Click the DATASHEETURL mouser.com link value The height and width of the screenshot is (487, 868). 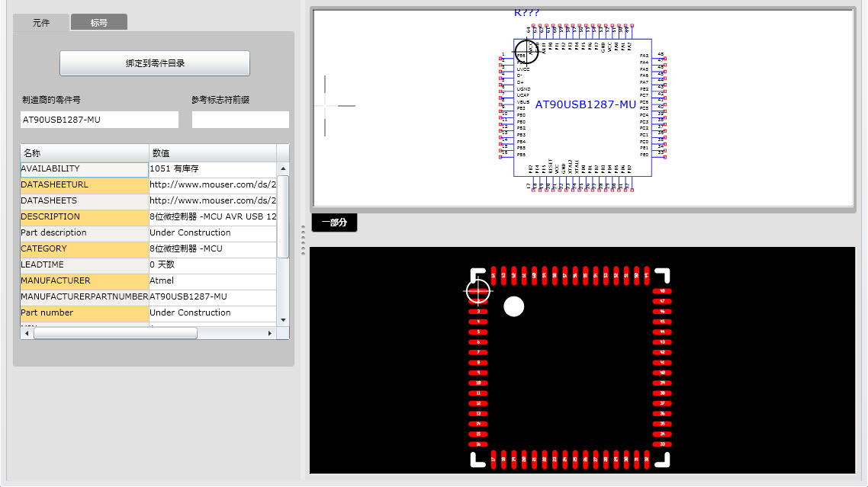(213, 185)
